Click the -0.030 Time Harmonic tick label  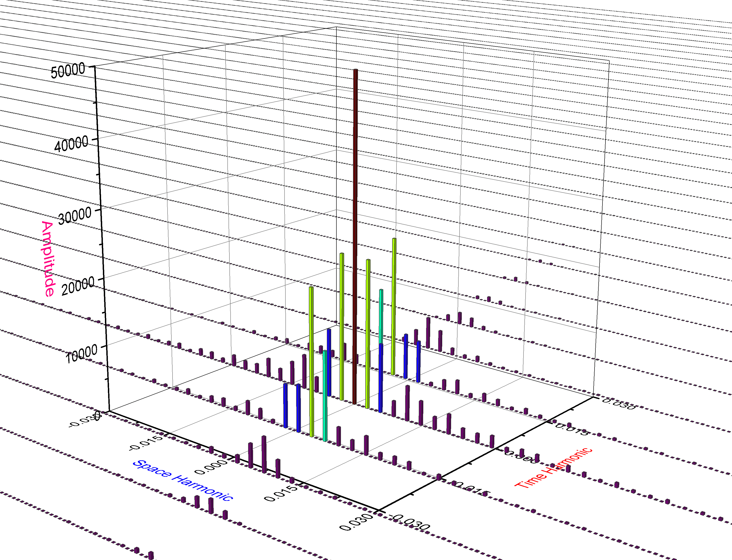[409, 522]
